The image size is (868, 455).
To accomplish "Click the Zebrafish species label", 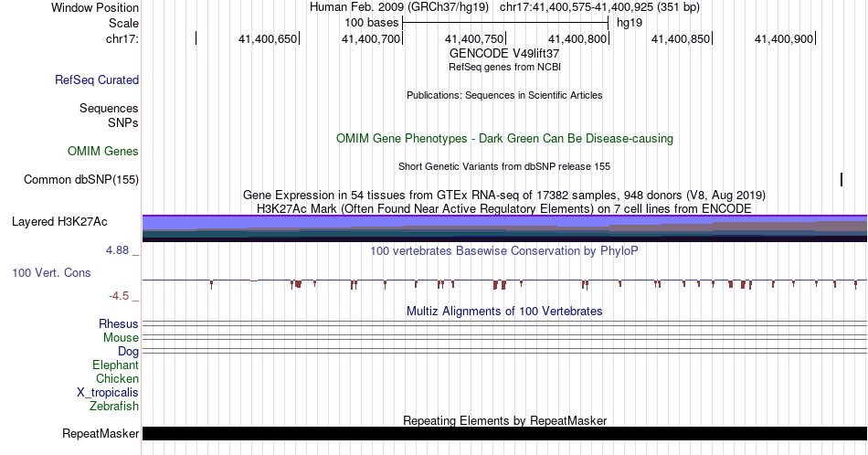I will (x=113, y=406).
